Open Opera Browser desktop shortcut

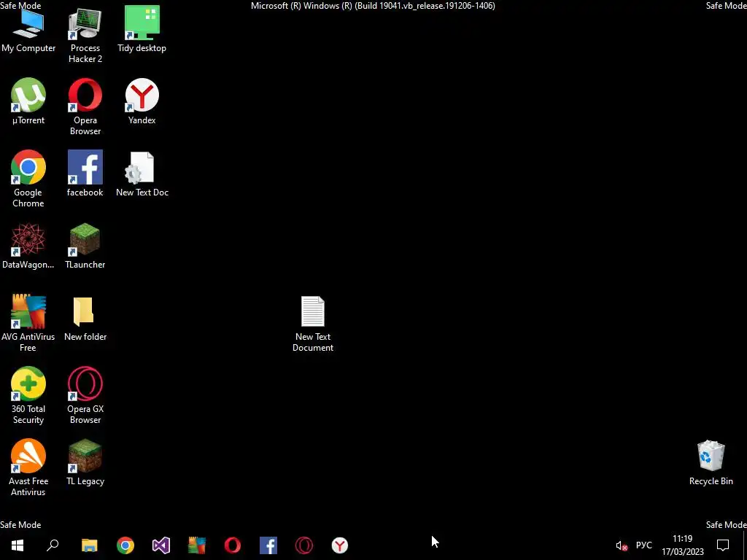pos(85,108)
